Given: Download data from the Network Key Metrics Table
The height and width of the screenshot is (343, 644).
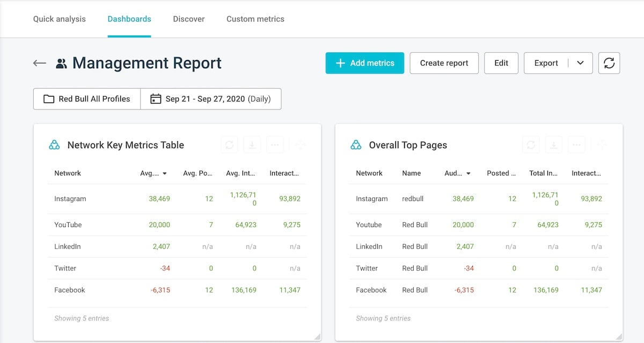Looking at the screenshot, I should click(252, 144).
